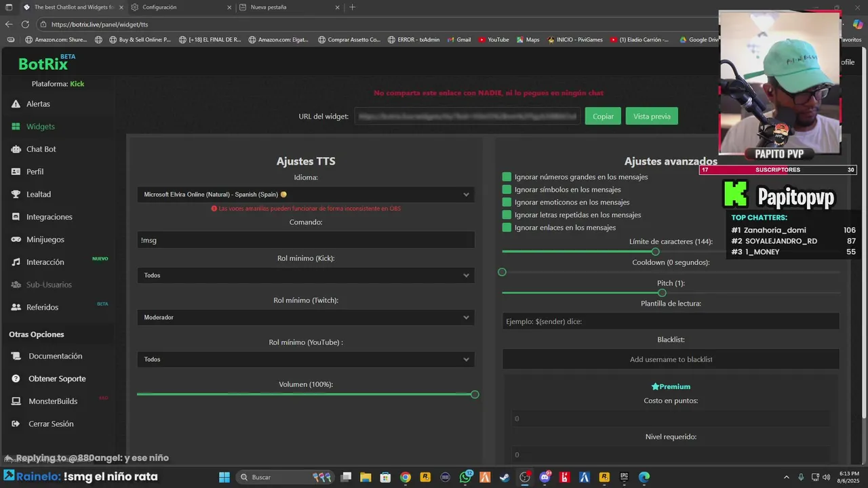Click the Copiar button
Image resolution: width=868 pixels, height=488 pixels.
[603, 117]
